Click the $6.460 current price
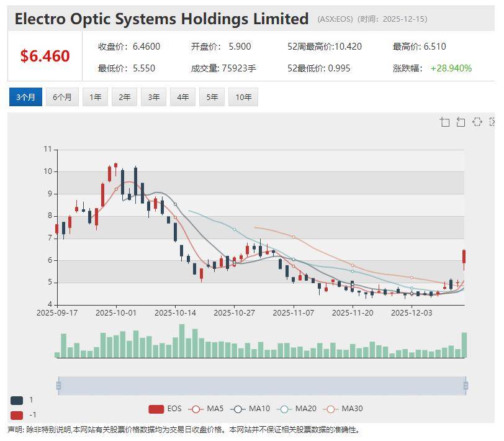Image resolution: width=504 pixels, height=441 pixels. [45, 56]
